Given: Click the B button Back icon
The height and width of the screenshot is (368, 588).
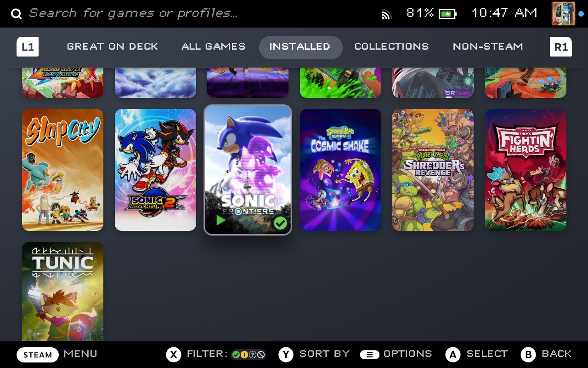Looking at the screenshot, I should (x=528, y=355).
